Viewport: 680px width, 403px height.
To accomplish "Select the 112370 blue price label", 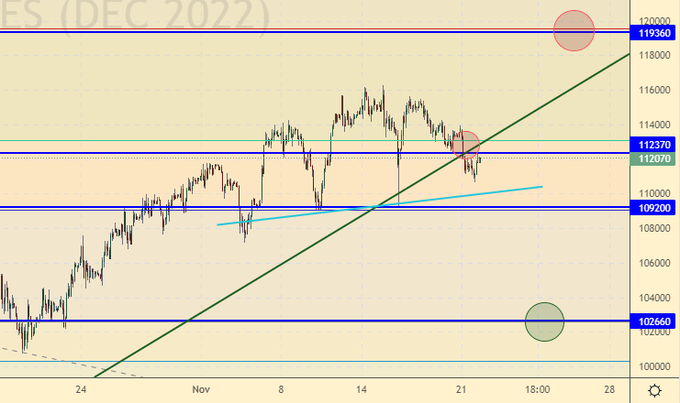I will tap(654, 145).
